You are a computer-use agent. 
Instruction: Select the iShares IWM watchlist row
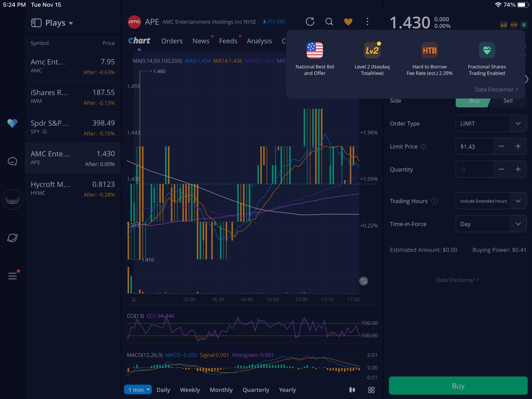click(x=73, y=97)
